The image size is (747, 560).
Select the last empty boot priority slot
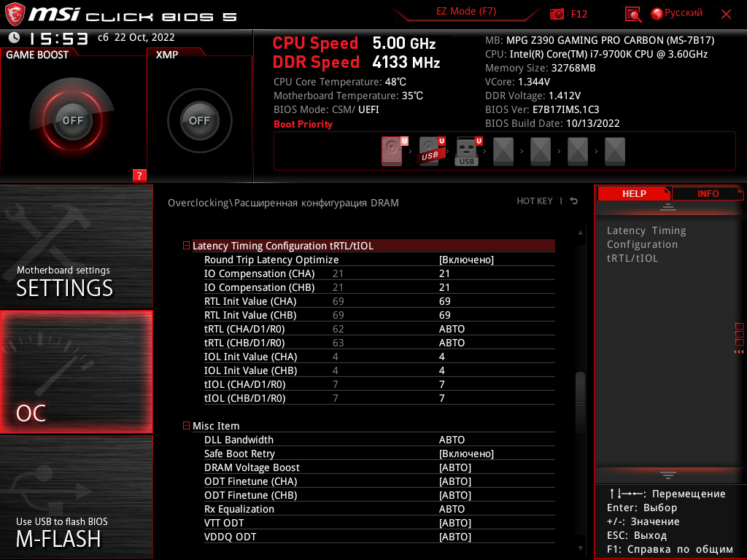614,152
